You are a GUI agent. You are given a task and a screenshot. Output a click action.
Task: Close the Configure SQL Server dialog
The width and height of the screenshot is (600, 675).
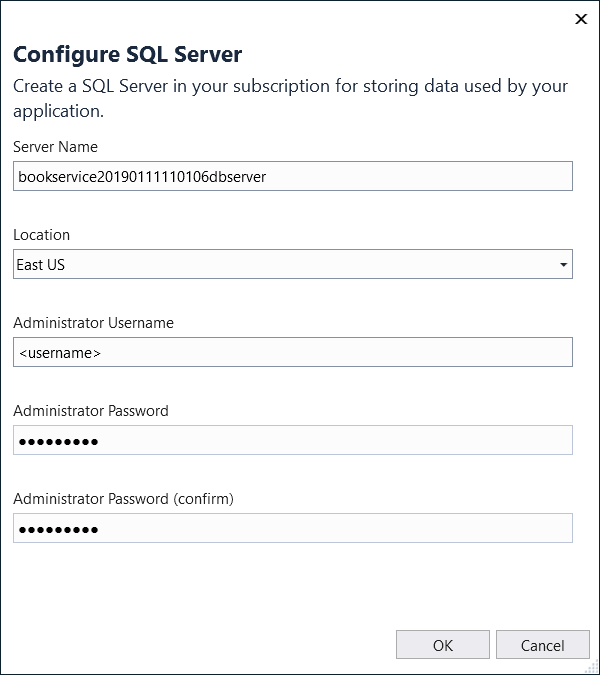(581, 19)
